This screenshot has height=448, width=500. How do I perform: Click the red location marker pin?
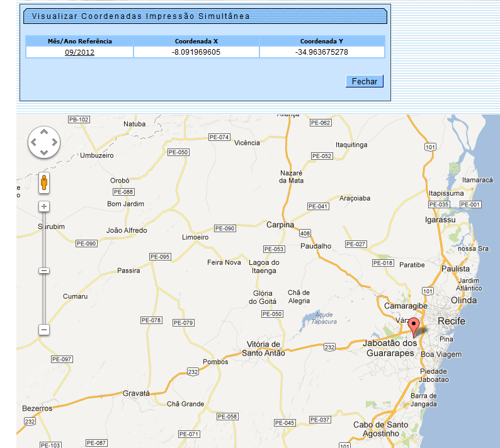click(x=414, y=327)
